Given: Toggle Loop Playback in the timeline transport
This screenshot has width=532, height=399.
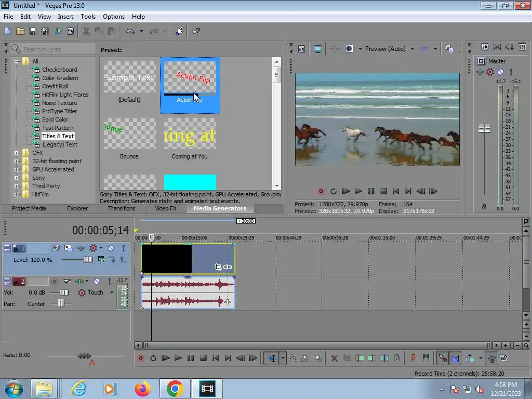Looking at the screenshot, I should click(153, 358).
